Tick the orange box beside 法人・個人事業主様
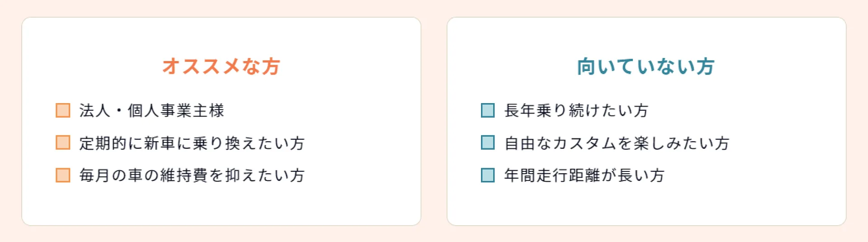The width and height of the screenshot is (868, 242). [63, 110]
